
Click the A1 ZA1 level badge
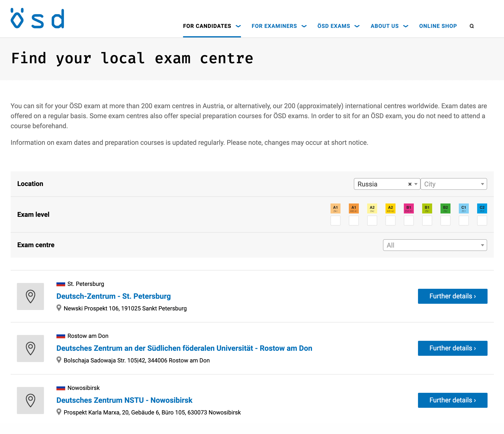(x=336, y=208)
